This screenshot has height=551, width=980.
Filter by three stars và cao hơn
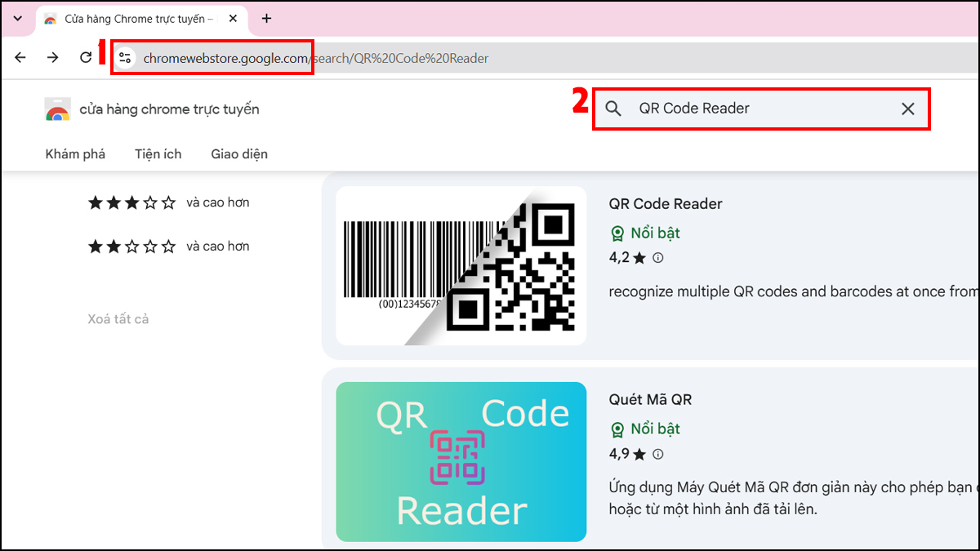click(168, 202)
